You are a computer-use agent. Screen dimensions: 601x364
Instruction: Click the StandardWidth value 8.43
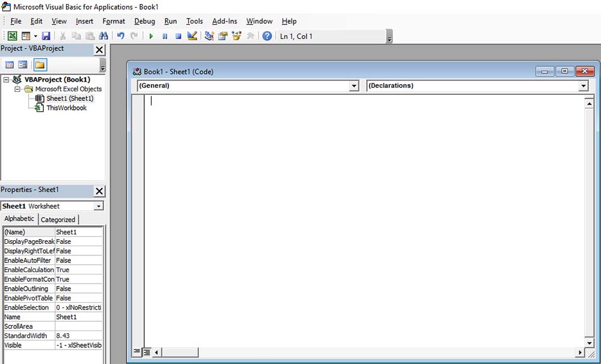tap(79, 336)
